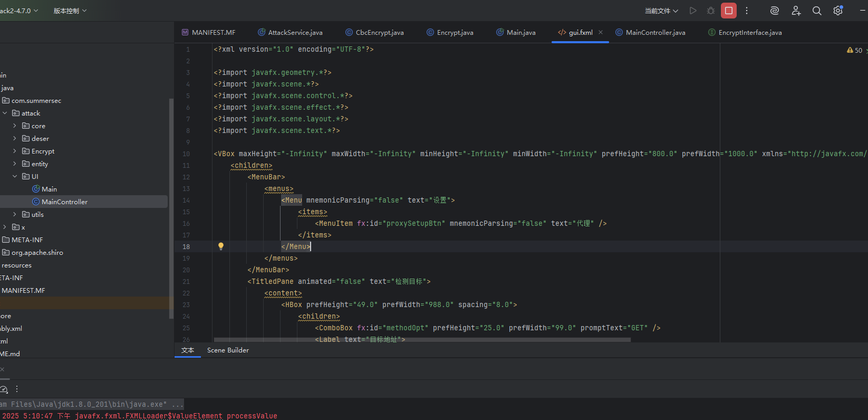Open the 版本控制 dropdown
This screenshot has width=868, height=420.
pyautogui.click(x=70, y=11)
